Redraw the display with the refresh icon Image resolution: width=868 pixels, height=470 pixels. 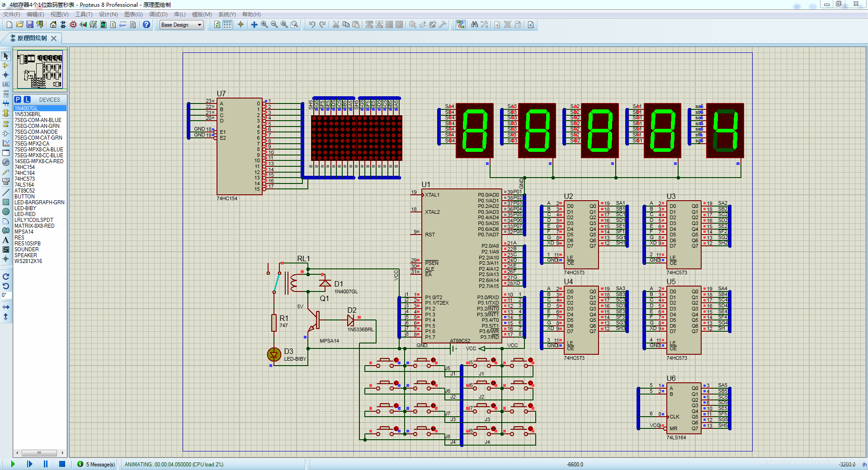(217, 24)
